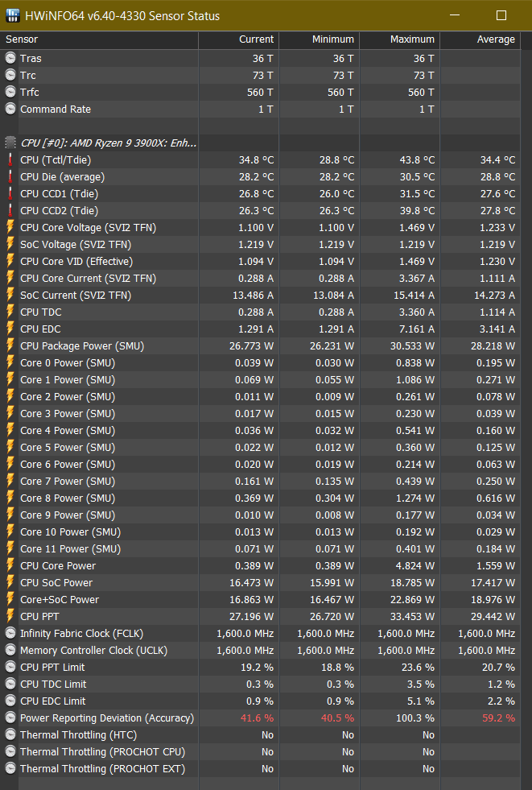Click the clock icon beside Trfc
This screenshot has height=790, width=532.
(10, 92)
